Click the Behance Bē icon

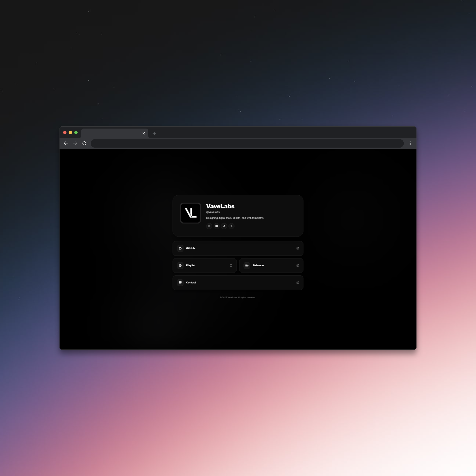coord(247,265)
